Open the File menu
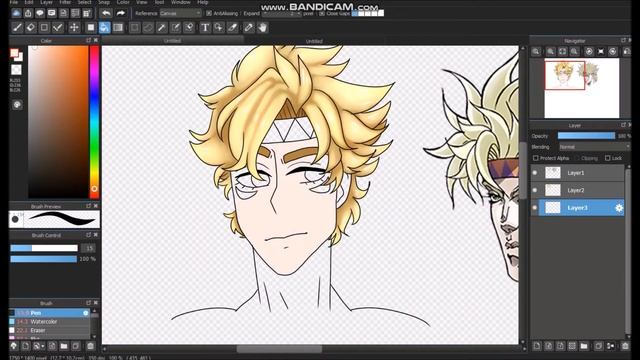640x360 pixels. pyautogui.click(x=14, y=2)
